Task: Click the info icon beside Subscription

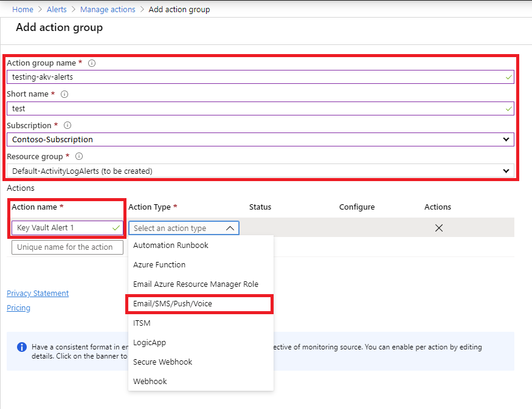Action: [x=67, y=125]
